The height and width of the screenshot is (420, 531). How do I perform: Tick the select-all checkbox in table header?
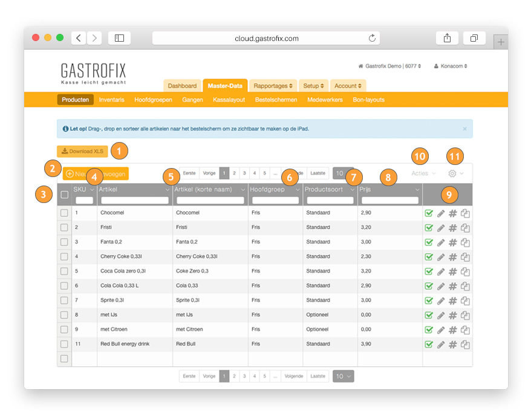64,195
